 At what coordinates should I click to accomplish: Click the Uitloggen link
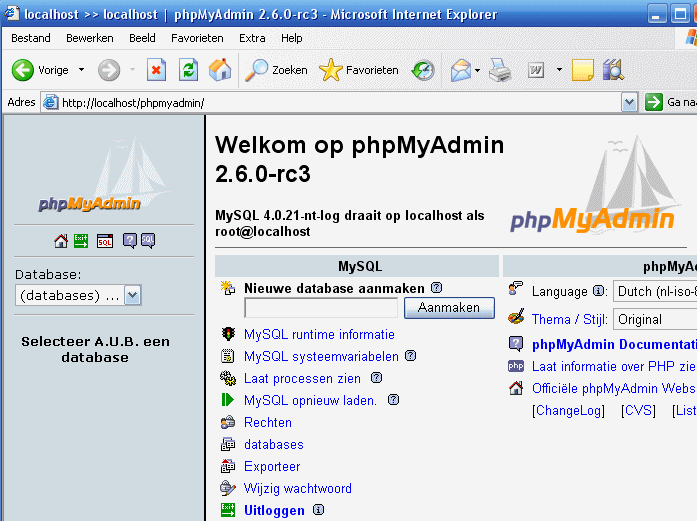(274, 511)
